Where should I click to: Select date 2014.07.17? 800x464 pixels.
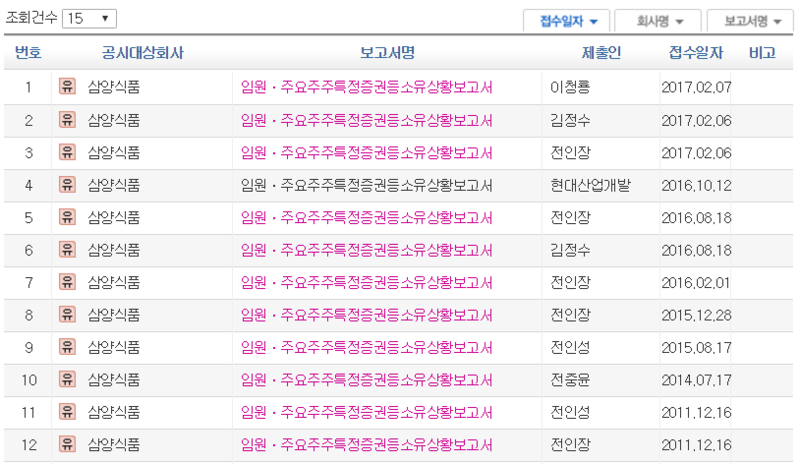(x=696, y=380)
